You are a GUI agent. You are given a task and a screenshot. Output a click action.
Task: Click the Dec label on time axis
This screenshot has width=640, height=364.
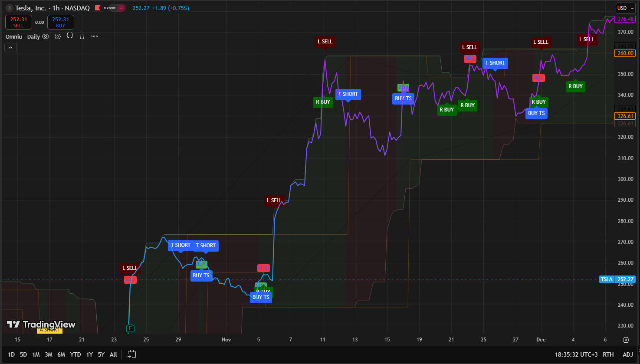pyautogui.click(x=541, y=340)
